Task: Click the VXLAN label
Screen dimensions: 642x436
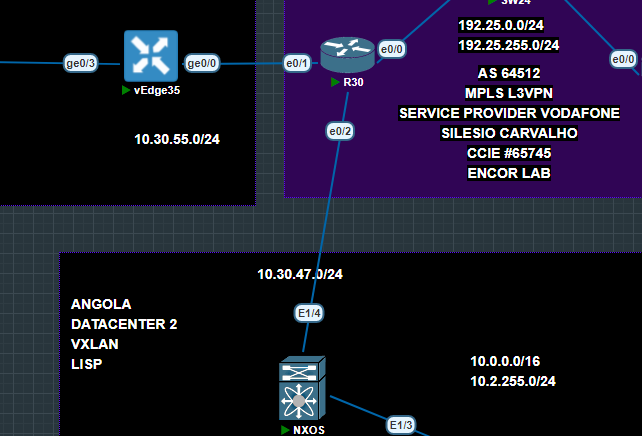Action: (95, 344)
